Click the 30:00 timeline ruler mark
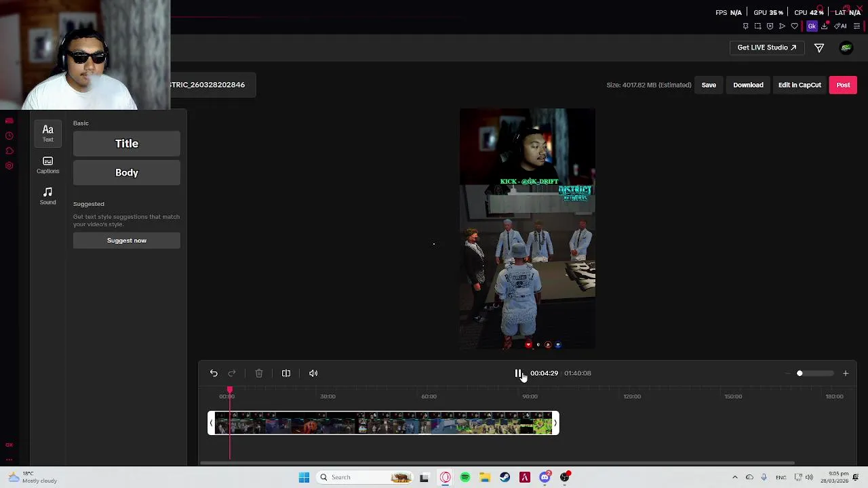 [328, 396]
